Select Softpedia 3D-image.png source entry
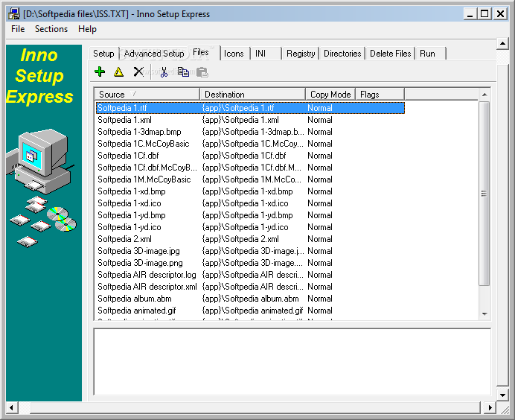The height and width of the screenshot is (420, 515). coord(140,263)
